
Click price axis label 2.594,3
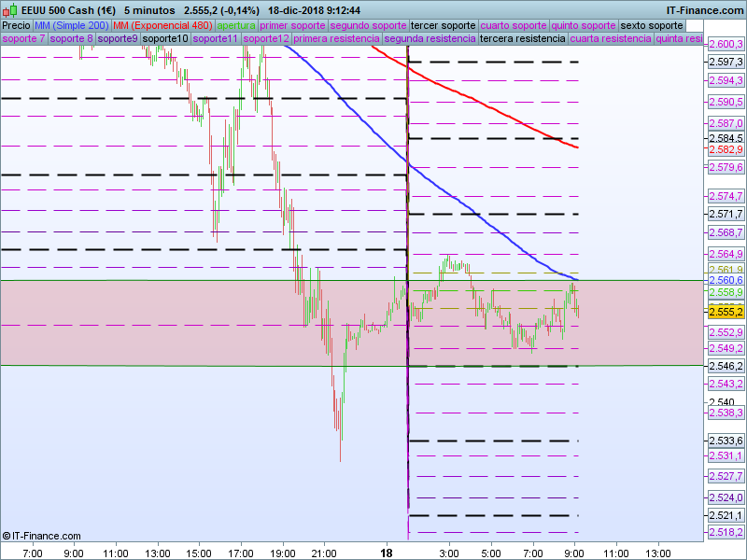(x=726, y=80)
